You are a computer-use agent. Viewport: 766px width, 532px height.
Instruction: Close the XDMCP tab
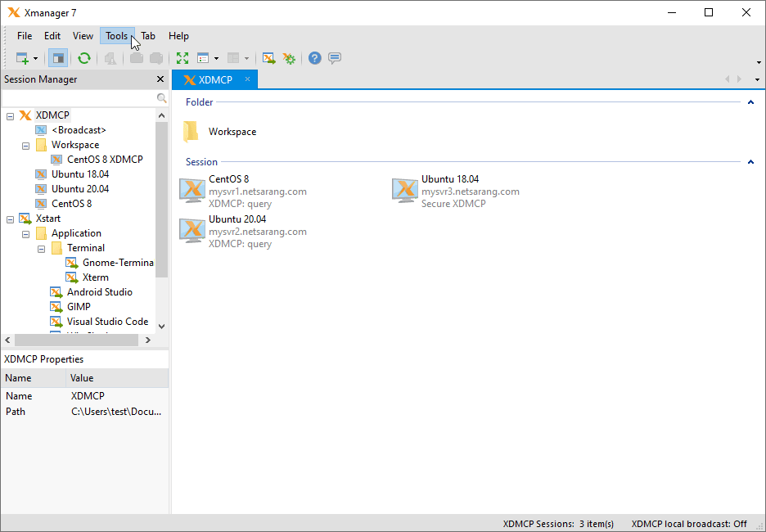248,79
